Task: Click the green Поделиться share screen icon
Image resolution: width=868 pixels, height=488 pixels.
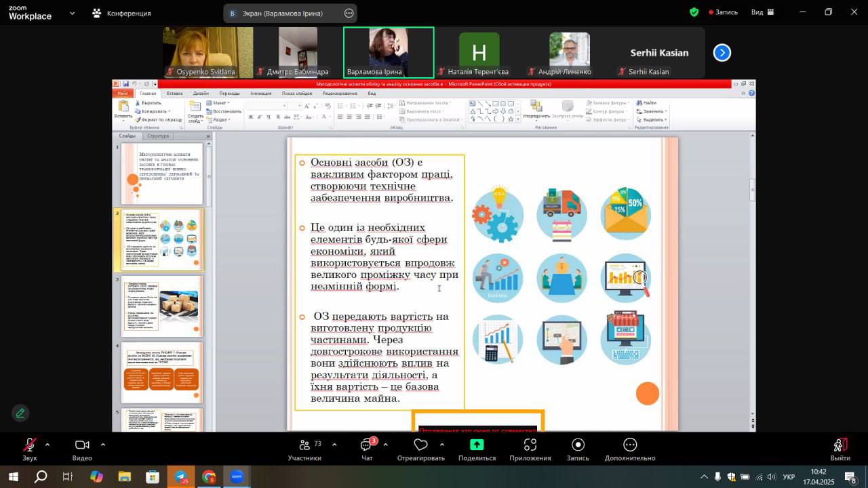Action: click(x=477, y=445)
